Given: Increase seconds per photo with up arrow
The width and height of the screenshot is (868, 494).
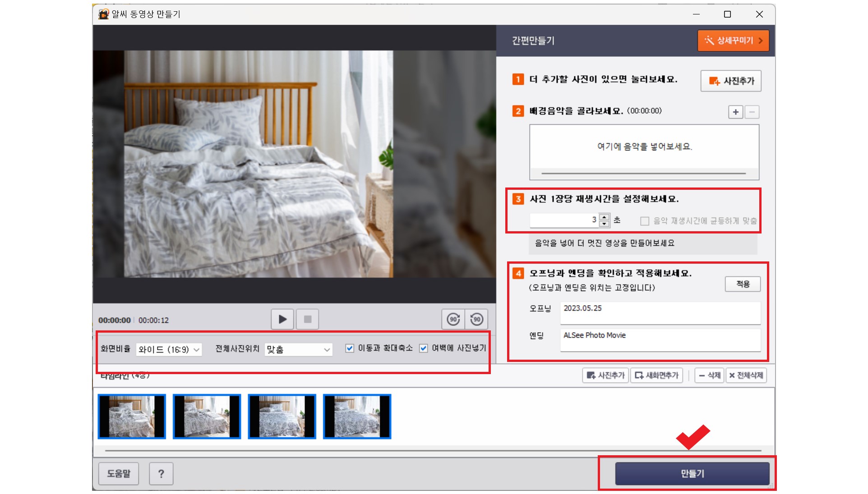Looking at the screenshot, I should (x=605, y=217).
